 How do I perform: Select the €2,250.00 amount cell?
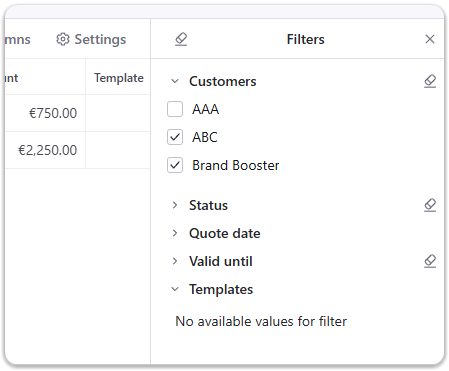[x=45, y=150]
